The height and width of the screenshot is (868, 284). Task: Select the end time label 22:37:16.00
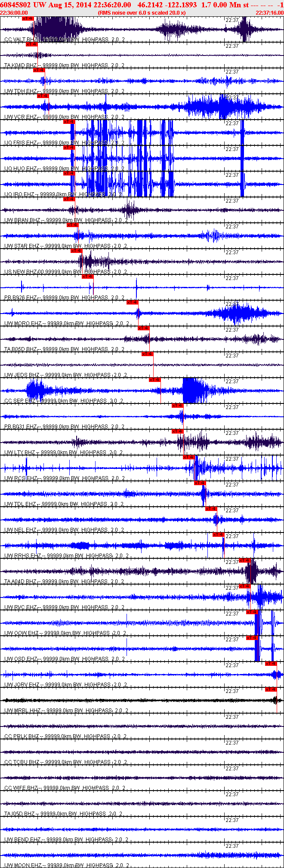click(x=269, y=13)
